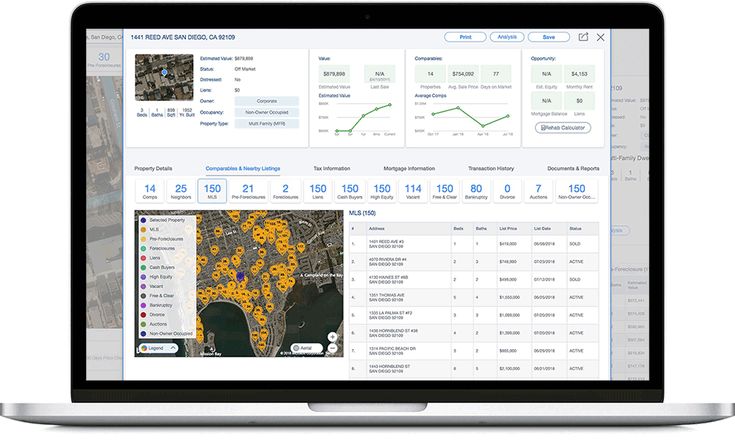Viewport: 735px width, 443px height.
Task: Click the share/export icon beside Save
Action: tap(583, 37)
